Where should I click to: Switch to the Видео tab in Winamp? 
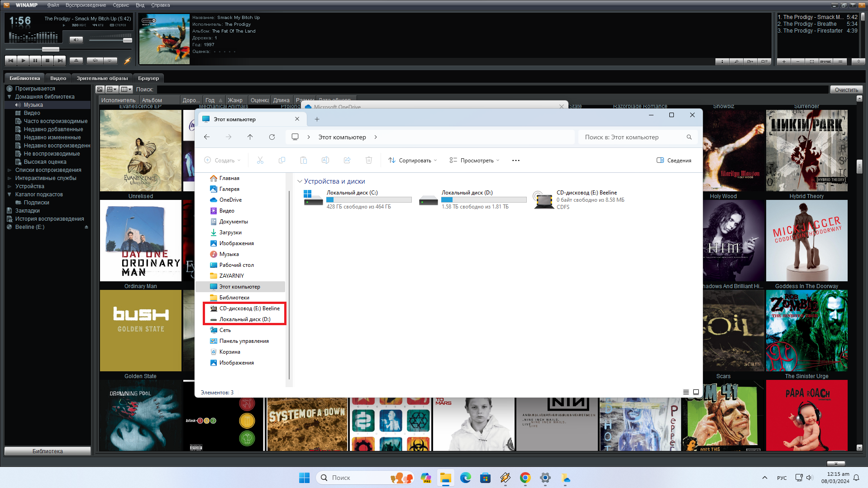[x=58, y=78]
